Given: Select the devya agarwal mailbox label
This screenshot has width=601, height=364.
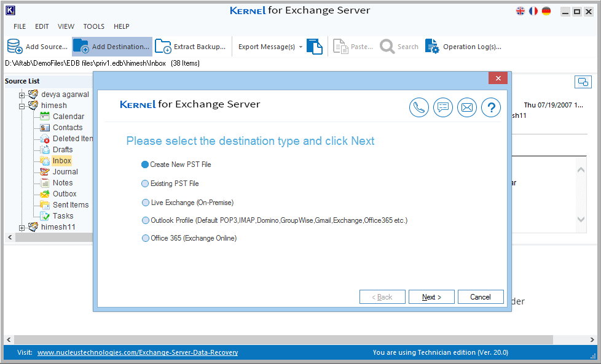Looking at the screenshot, I should coord(65,95).
